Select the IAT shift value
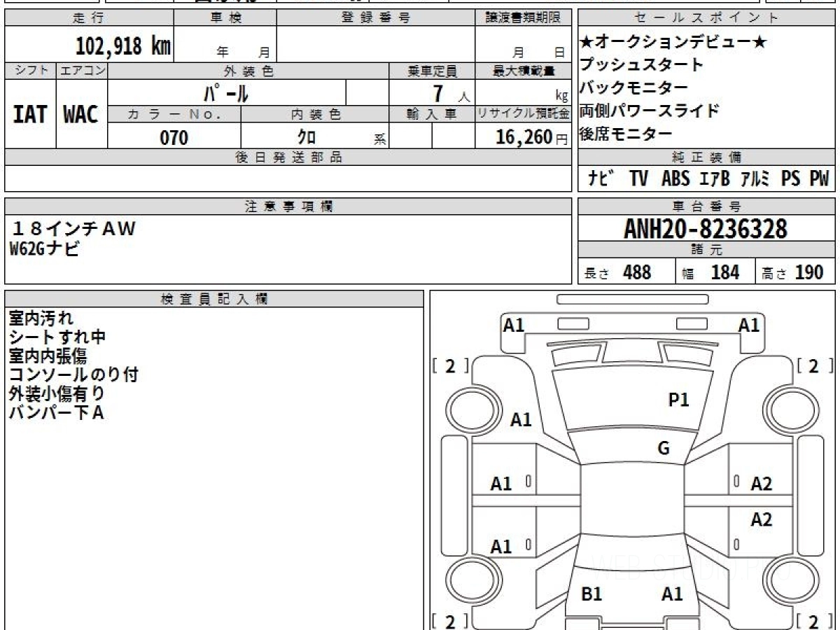 (x=30, y=114)
